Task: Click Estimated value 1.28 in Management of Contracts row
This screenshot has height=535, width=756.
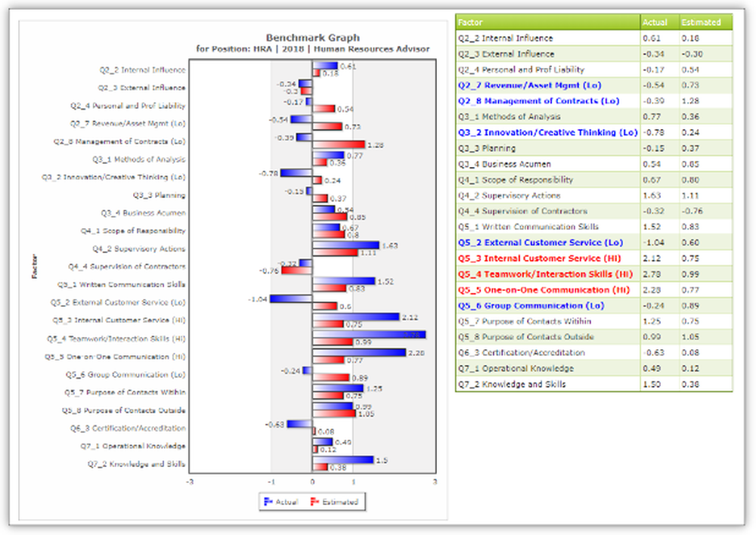Action: [690, 101]
